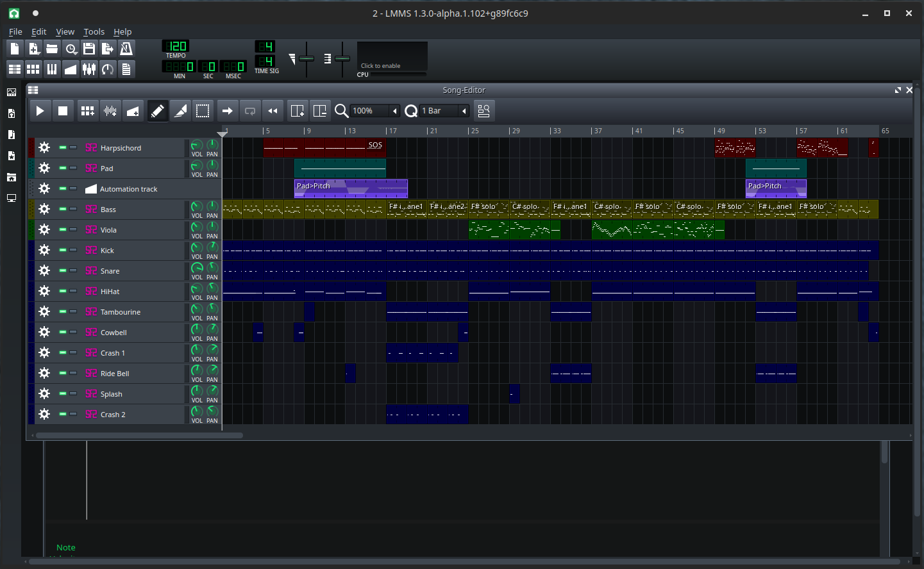This screenshot has height=569, width=924.
Task: Show the Mixer window
Action: coord(89,69)
